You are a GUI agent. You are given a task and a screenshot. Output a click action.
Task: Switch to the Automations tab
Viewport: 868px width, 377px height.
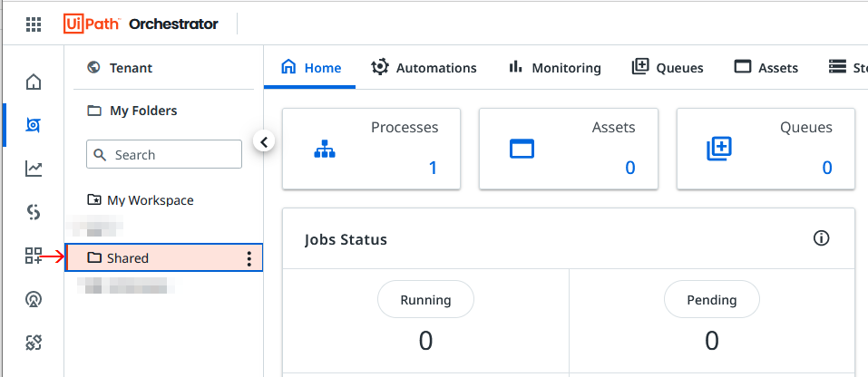pos(424,67)
